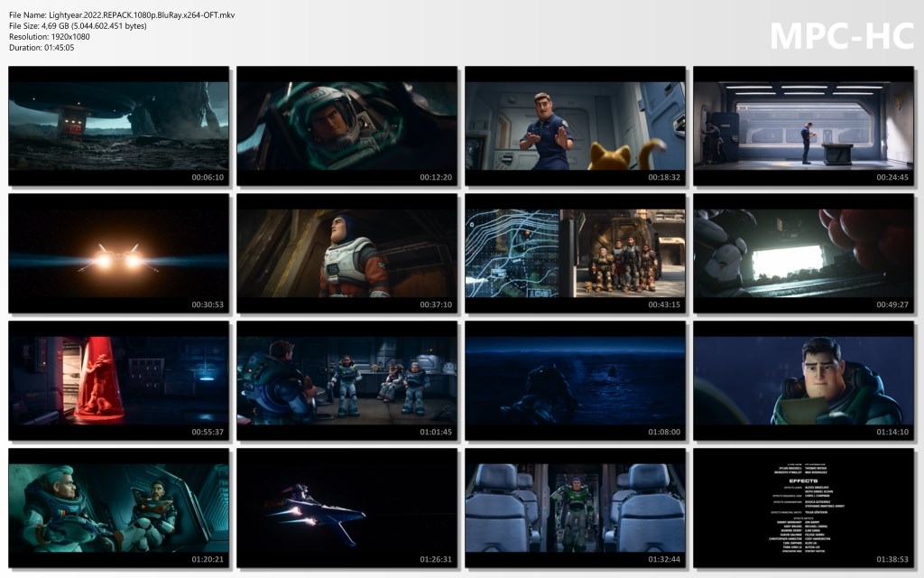Select the thumbnail at 00:49:27

tap(803, 253)
